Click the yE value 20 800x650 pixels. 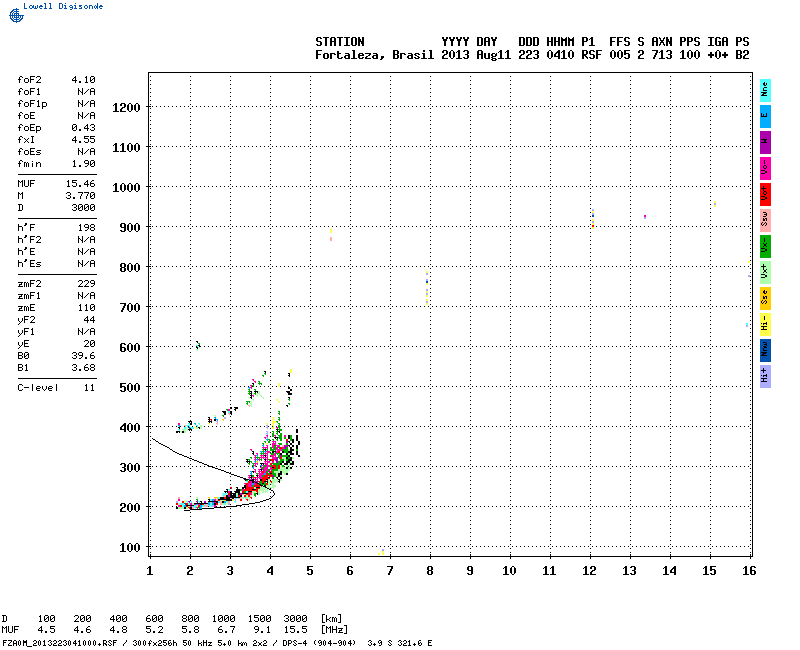tap(89, 344)
